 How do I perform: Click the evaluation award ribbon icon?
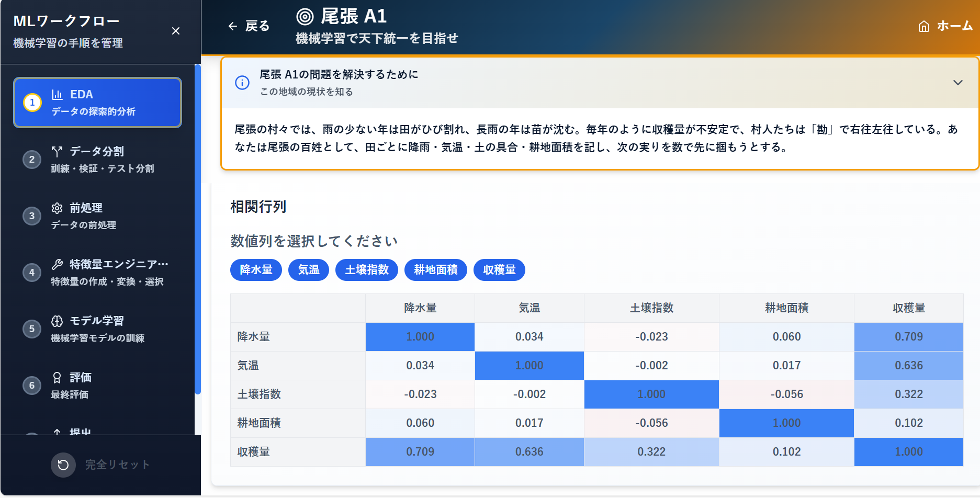click(x=57, y=377)
